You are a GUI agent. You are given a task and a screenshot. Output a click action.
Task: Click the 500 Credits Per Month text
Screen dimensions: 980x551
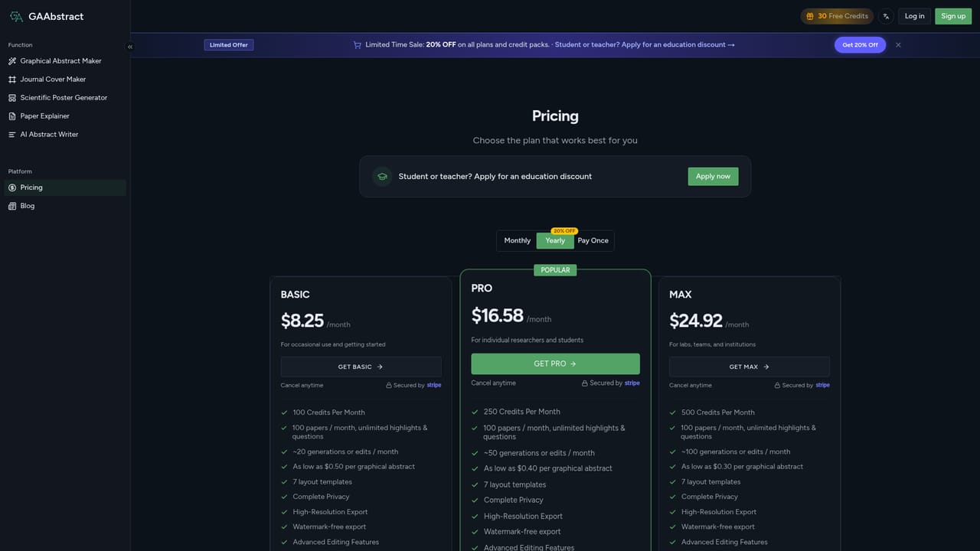pyautogui.click(x=718, y=412)
